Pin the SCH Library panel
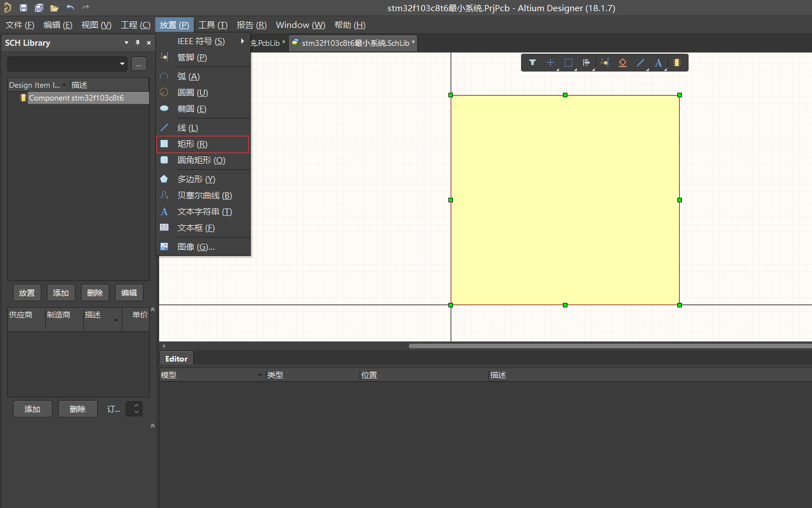 [x=138, y=42]
